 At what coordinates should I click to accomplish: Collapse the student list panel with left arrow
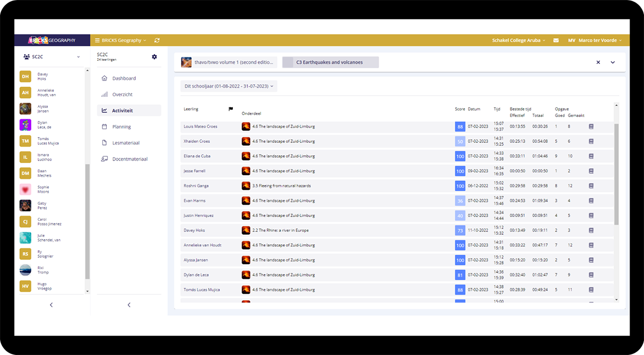click(52, 305)
